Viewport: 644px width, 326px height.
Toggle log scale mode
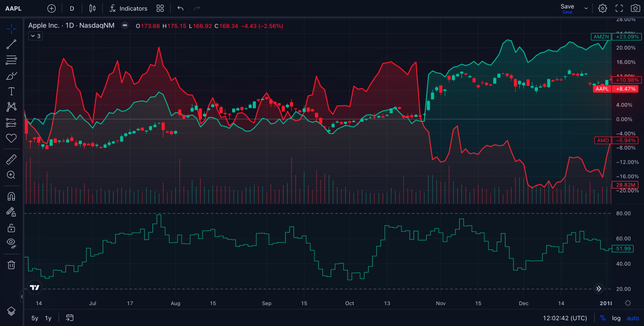pos(616,318)
